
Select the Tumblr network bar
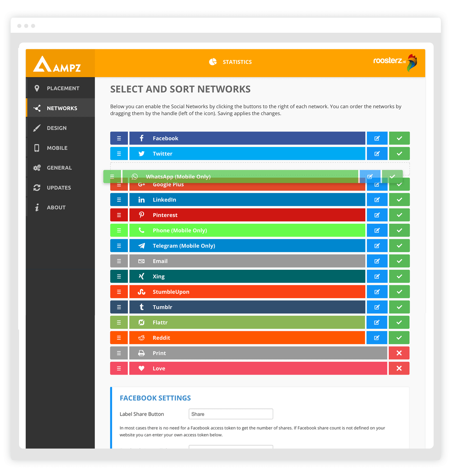247,307
